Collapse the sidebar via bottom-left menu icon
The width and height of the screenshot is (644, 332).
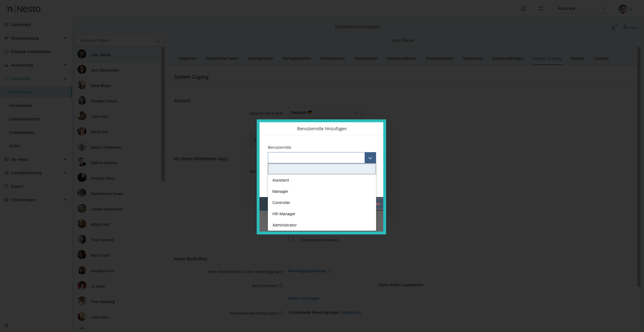tap(6, 325)
